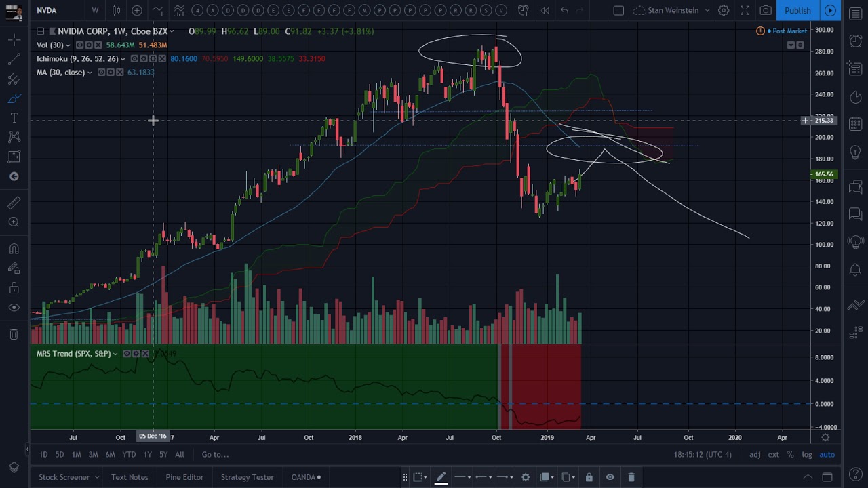Select the brush drawing tool
This screenshot has width=868, height=488.
pos(14,99)
